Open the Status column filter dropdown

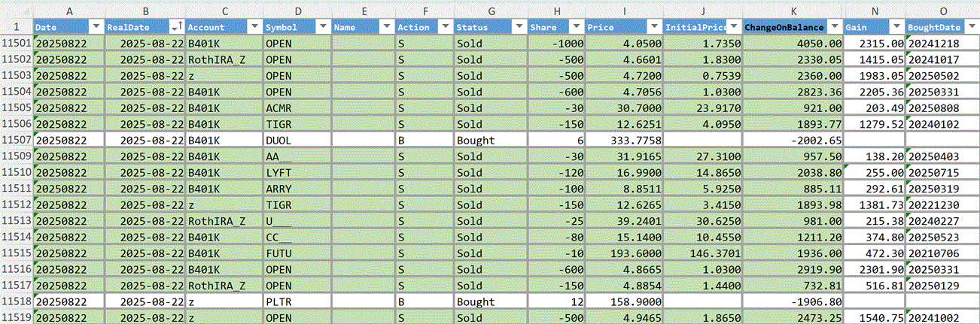(519, 27)
